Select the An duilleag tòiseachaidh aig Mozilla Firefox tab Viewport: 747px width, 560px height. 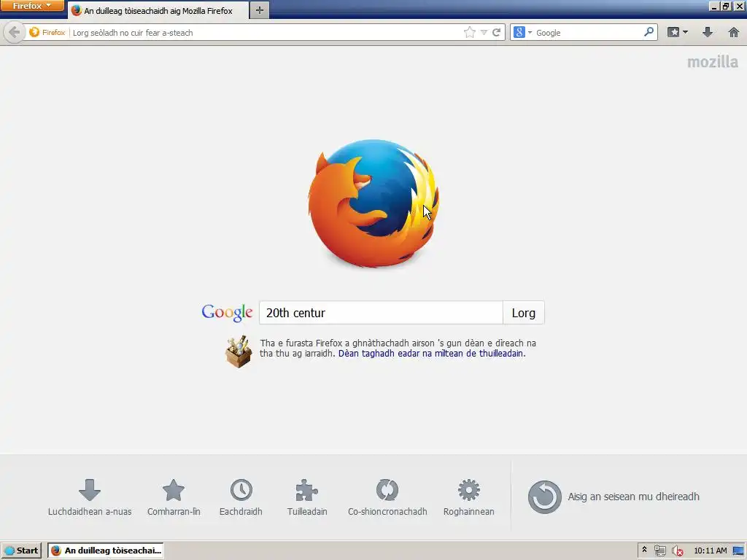tap(158, 10)
